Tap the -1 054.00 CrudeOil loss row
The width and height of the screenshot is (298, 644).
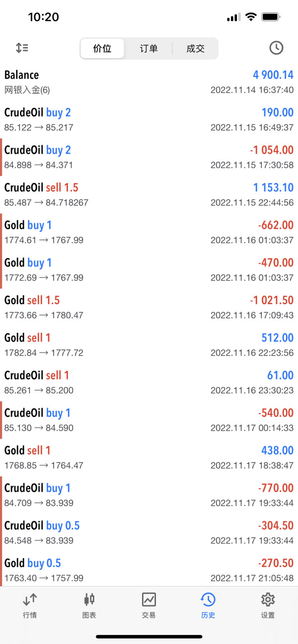point(149,157)
